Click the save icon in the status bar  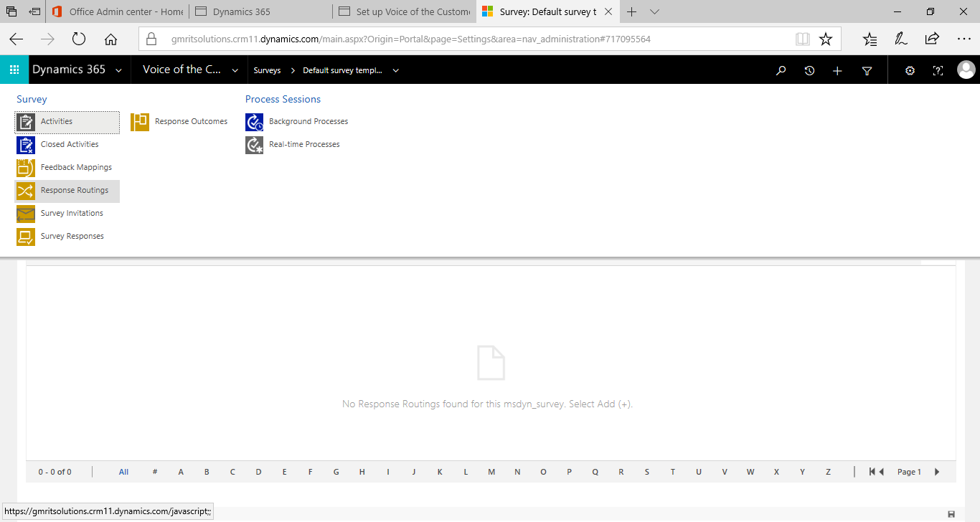(x=951, y=514)
